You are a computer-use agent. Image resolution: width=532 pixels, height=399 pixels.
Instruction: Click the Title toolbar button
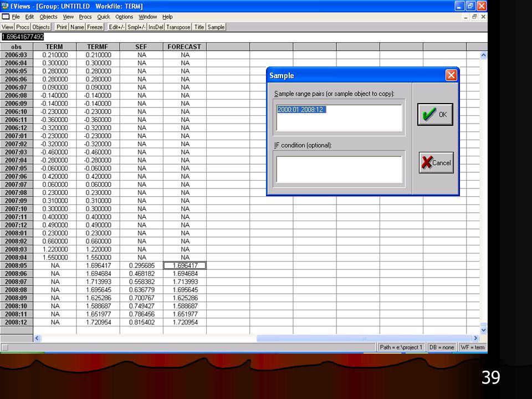click(199, 27)
